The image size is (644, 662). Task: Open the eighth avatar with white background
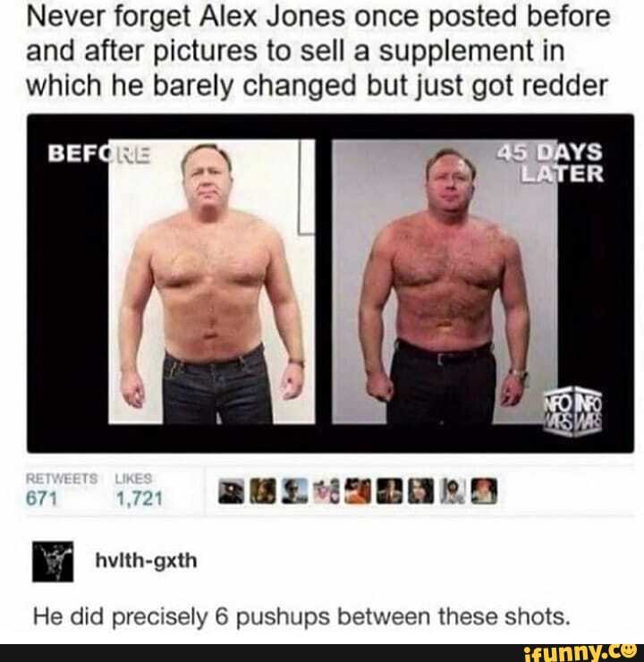(x=453, y=491)
